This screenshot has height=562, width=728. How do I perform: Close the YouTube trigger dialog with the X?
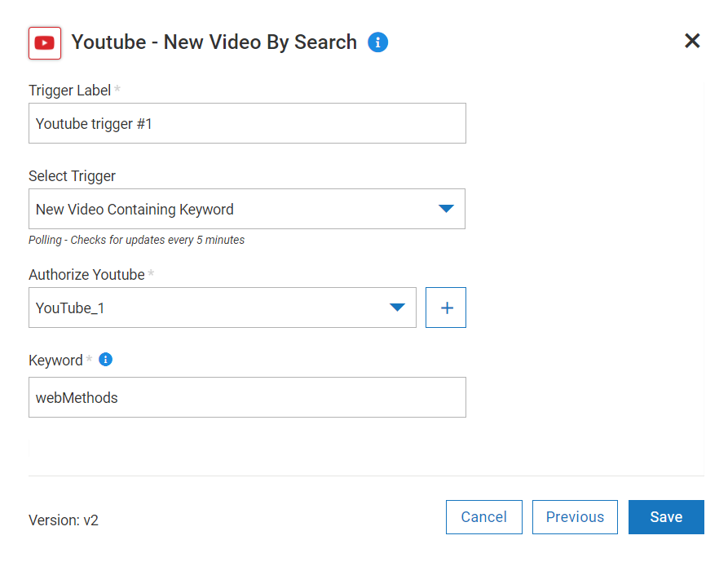click(692, 42)
